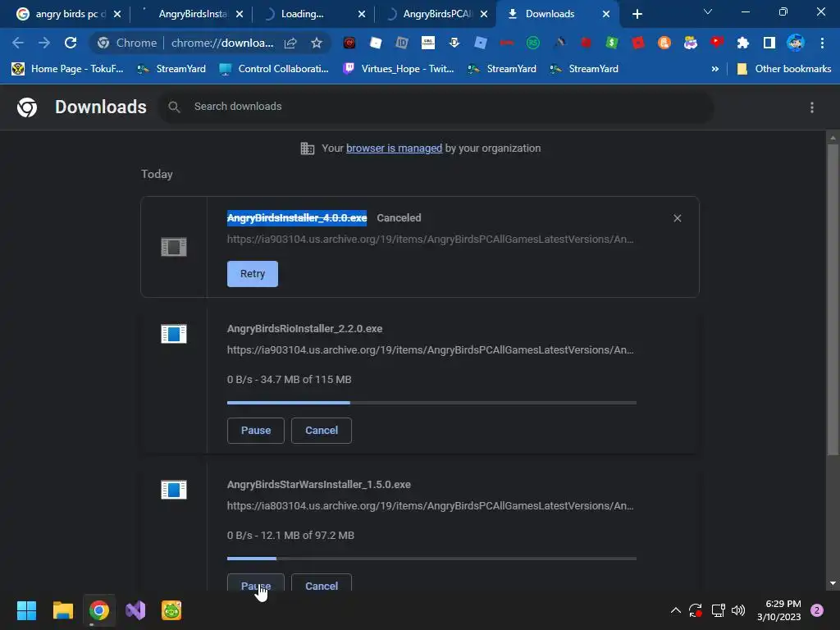Open the tab search dropdown chevron
The height and width of the screenshot is (630, 840).
tap(708, 11)
